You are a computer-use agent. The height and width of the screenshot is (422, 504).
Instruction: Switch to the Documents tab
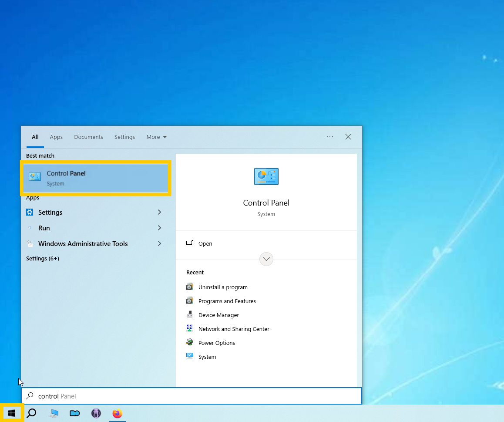[x=88, y=137]
